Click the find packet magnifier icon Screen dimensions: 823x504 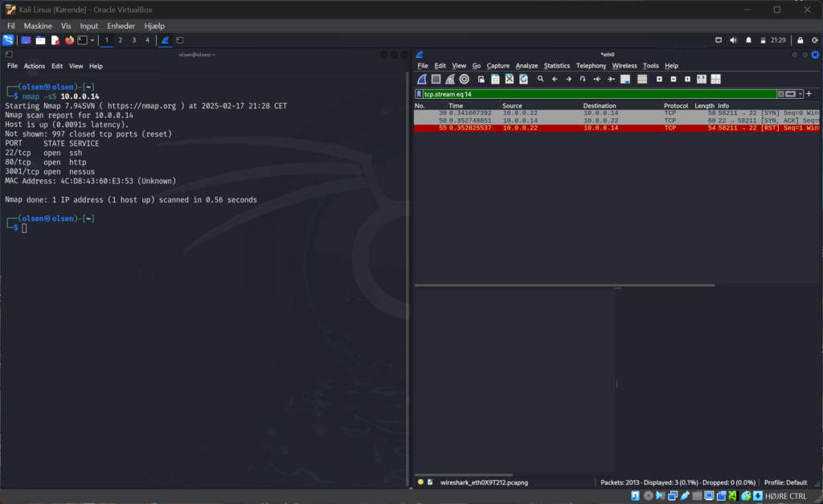click(541, 79)
